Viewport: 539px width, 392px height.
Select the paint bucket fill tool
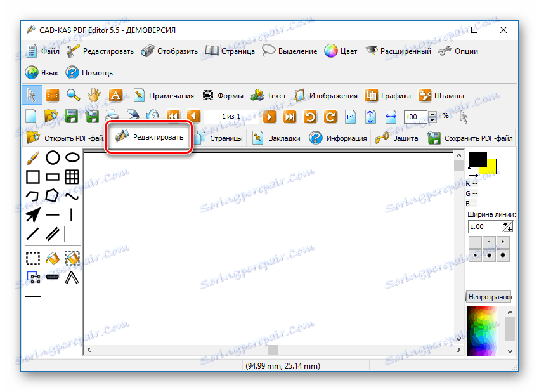(x=53, y=258)
